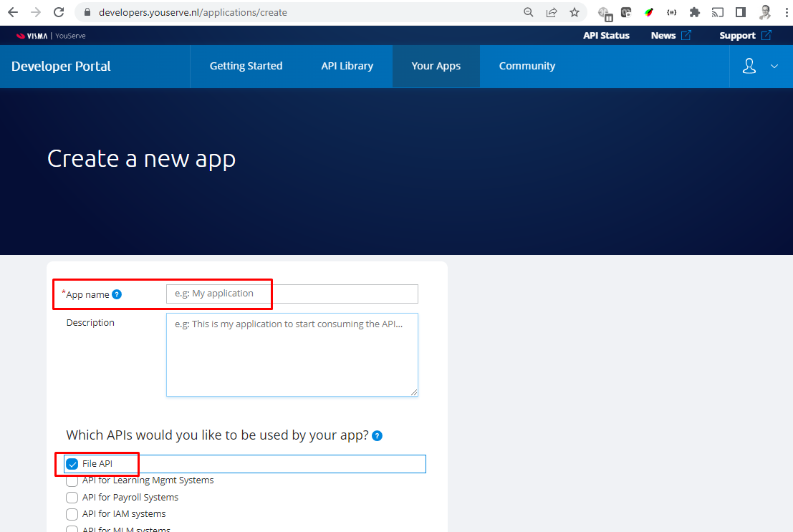Click the help icon next to App name
This screenshot has width=793, height=532.
click(x=117, y=294)
